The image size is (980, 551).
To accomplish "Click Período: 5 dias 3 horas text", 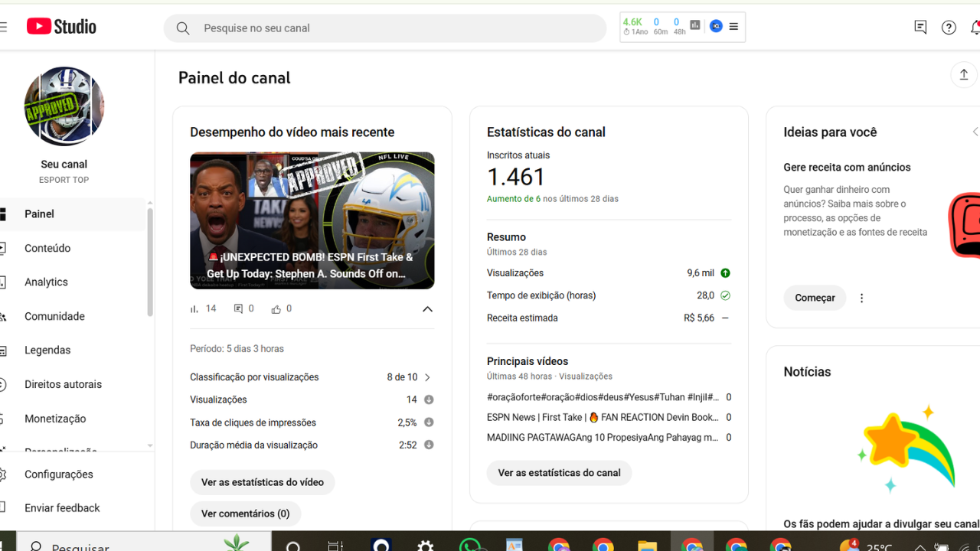I will tap(237, 349).
